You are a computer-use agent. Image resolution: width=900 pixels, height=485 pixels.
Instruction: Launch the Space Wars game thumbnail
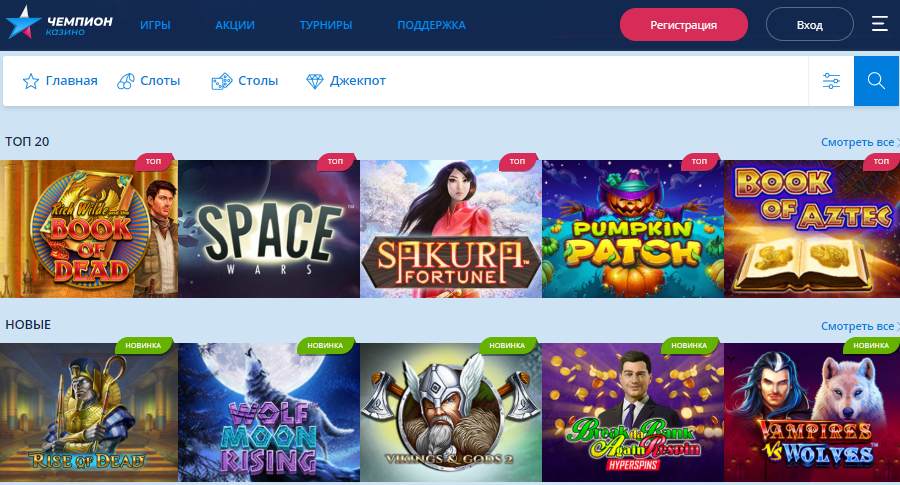[x=269, y=228]
